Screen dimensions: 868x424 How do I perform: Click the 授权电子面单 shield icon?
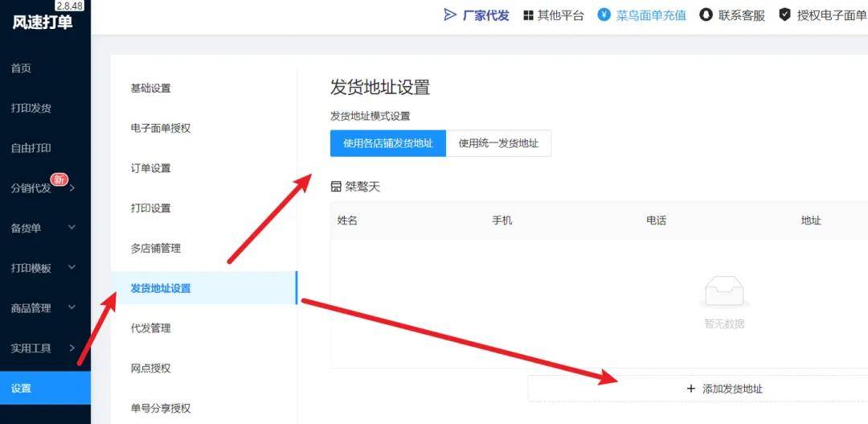coord(784,15)
